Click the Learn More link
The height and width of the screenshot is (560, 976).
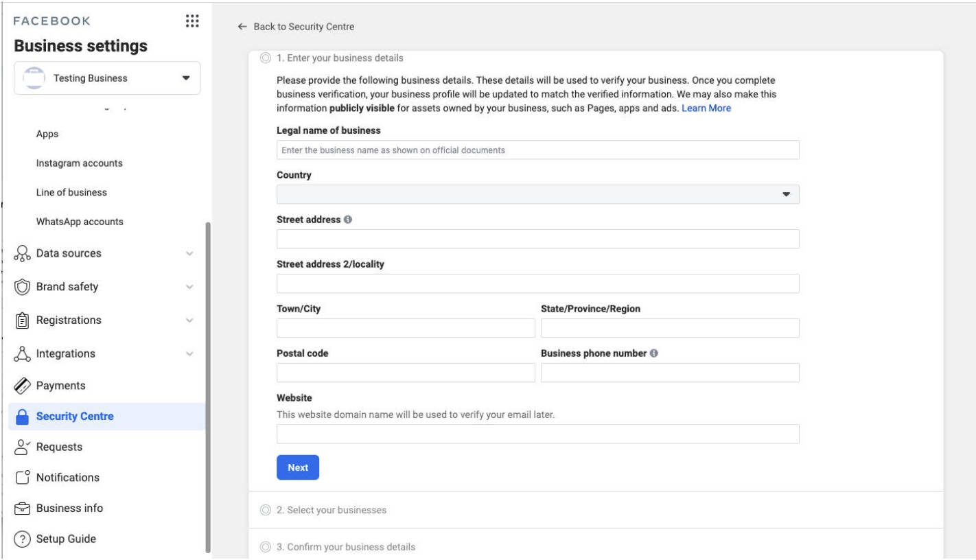click(x=706, y=108)
